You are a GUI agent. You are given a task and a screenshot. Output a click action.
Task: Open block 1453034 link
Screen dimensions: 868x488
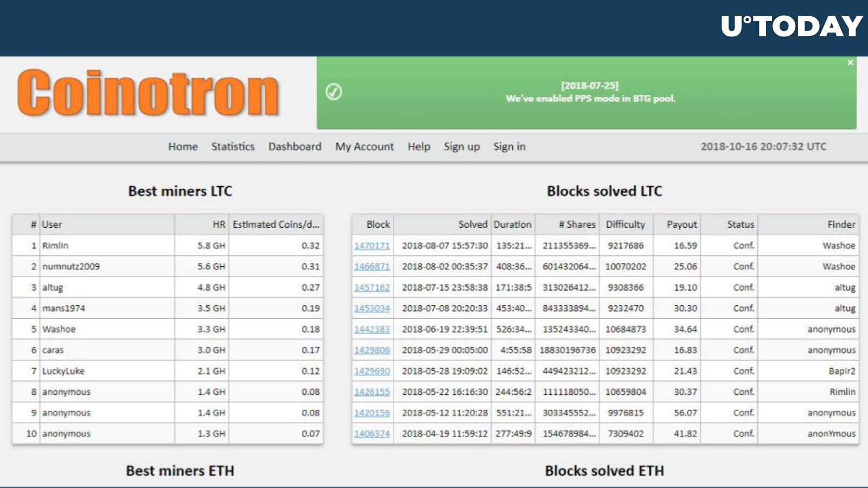pos(372,308)
